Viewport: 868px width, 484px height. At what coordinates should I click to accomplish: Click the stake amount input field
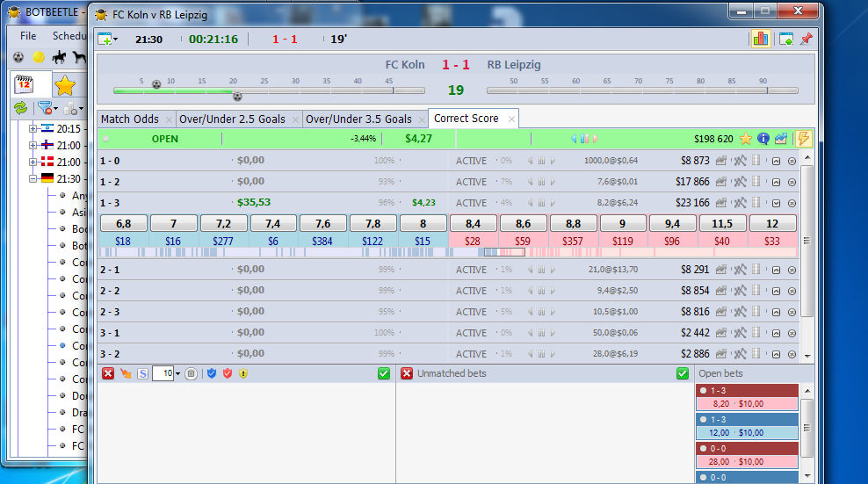(x=163, y=373)
